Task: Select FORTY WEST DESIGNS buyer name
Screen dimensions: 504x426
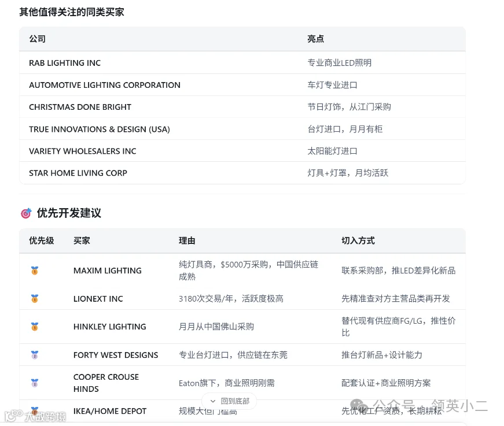Action: (x=116, y=355)
